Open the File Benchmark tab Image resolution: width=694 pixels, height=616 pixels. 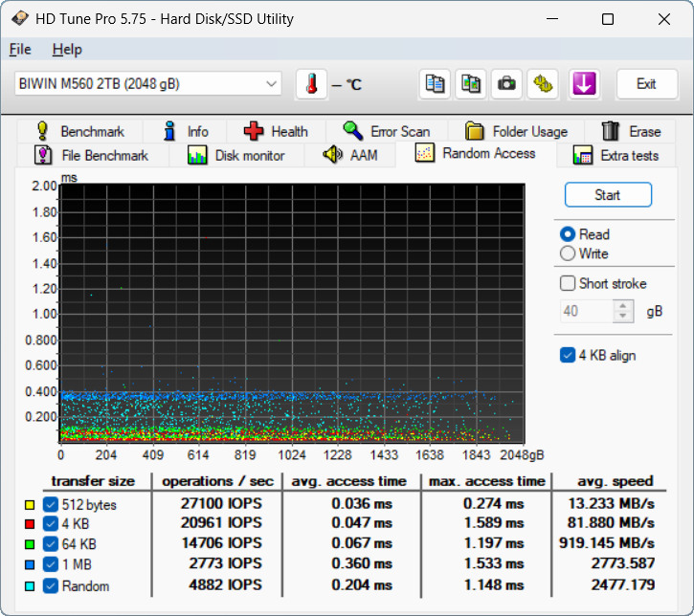pos(93,155)
